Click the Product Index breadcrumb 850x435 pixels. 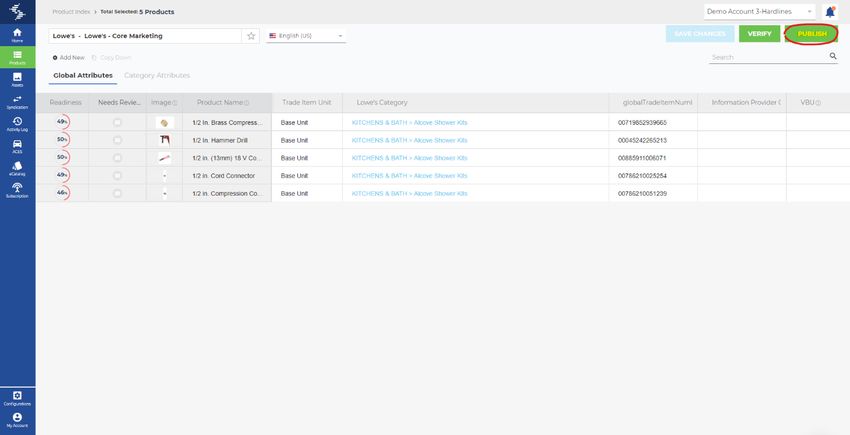point(71,11)
